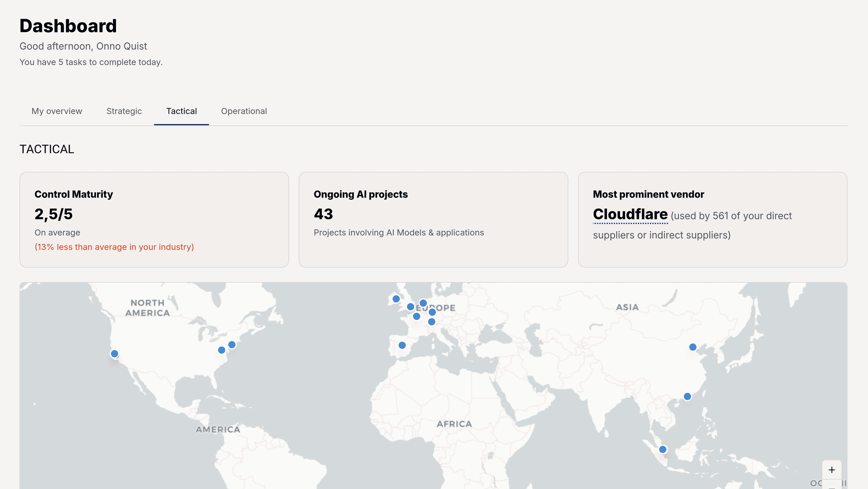Select the marker over northern France
This screenshot has width=868, height=489.
(x=416, y=316)
